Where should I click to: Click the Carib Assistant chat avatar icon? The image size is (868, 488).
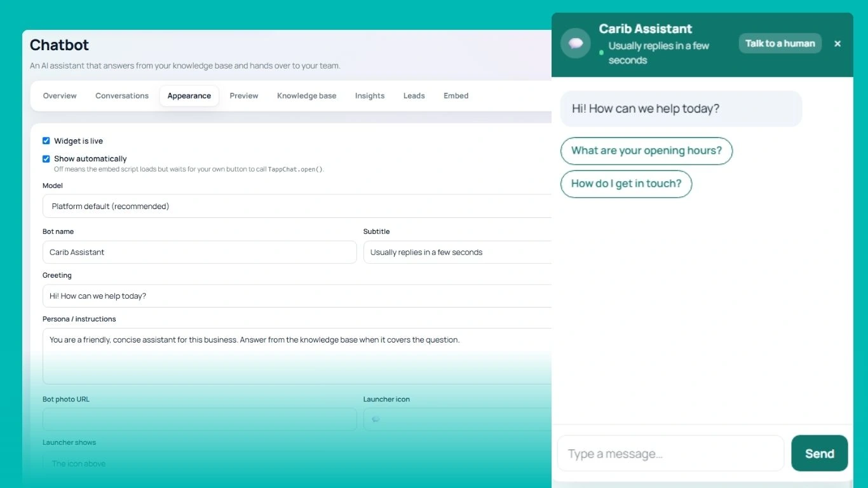click(x=576, y=43)
